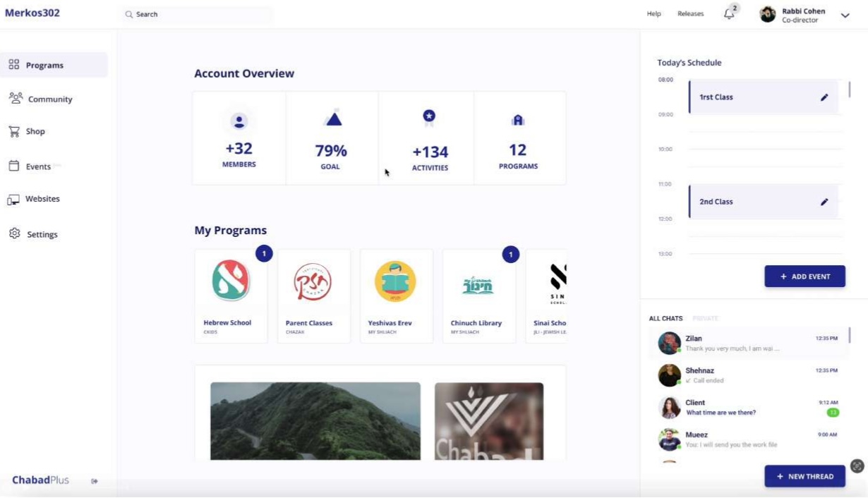Image resolution: width=868 pixels, height=498 pixels.
Task: Click the Websites monitor icon
Action: click(13, 200)
